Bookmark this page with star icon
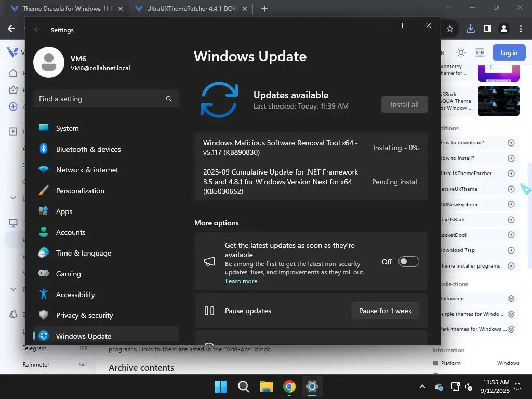 coord(450,29)
